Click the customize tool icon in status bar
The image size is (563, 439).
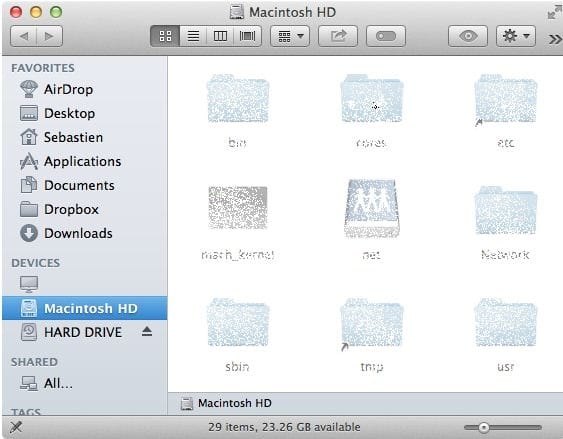[16, 427]
